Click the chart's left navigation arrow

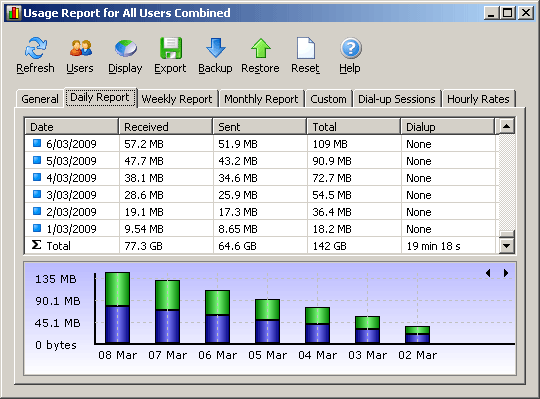[488, 273]
